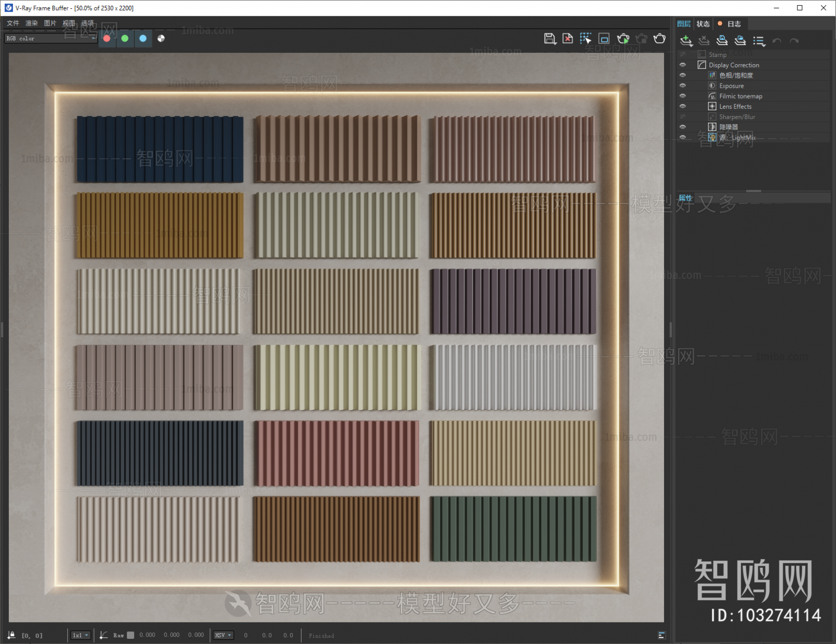The width and height of the screenshot is (836, 644).
Task: Open the 文件 menu
Action: coord(13,23)
